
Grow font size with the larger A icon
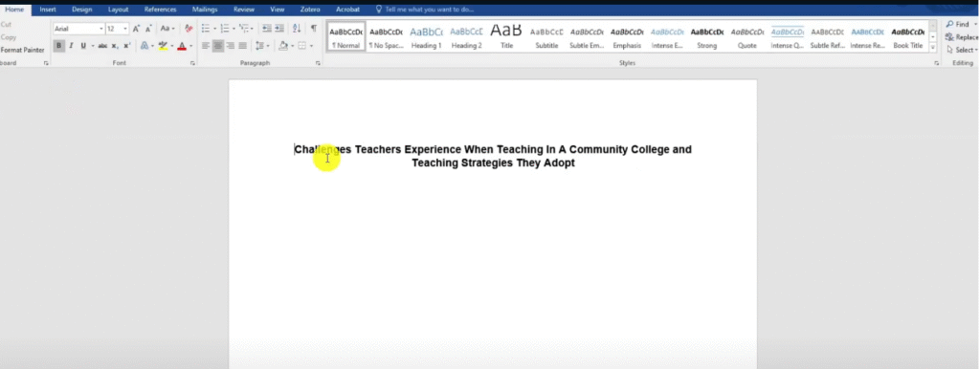[136, 29]
